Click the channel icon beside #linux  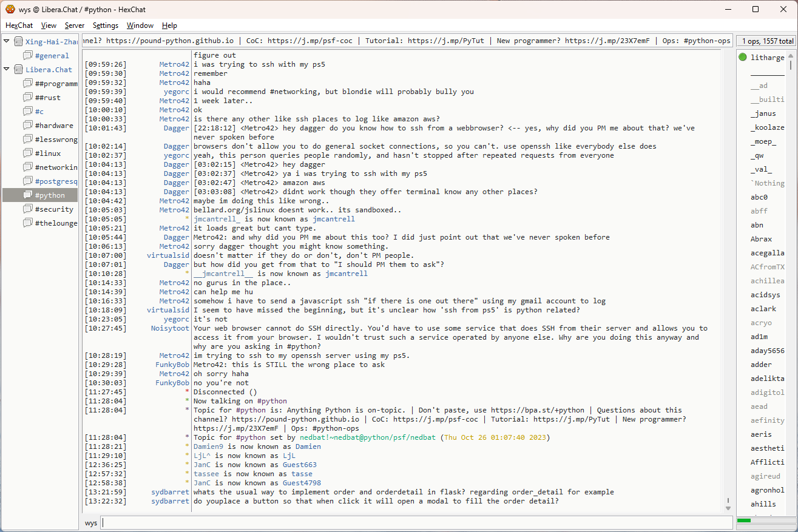click(28, 153)
